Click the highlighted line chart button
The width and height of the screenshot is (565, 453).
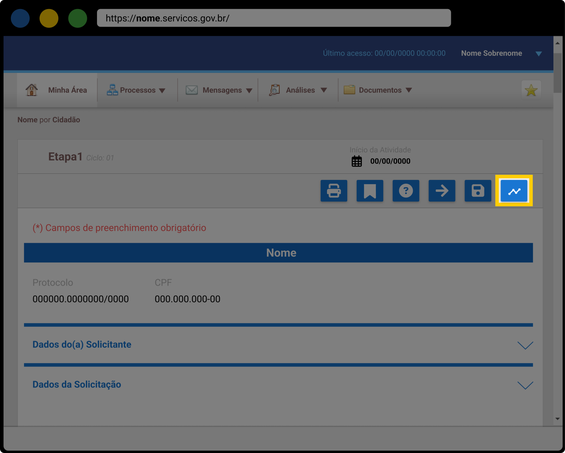click(514, 191)
